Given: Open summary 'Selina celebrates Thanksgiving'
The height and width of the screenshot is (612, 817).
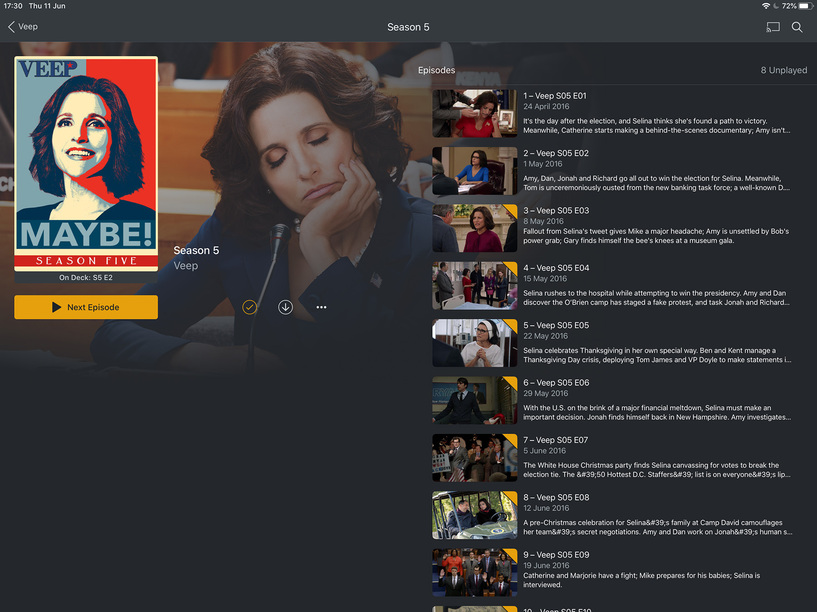Looking at the screenshot, I should pyautogui.click(x=657, y=355).
